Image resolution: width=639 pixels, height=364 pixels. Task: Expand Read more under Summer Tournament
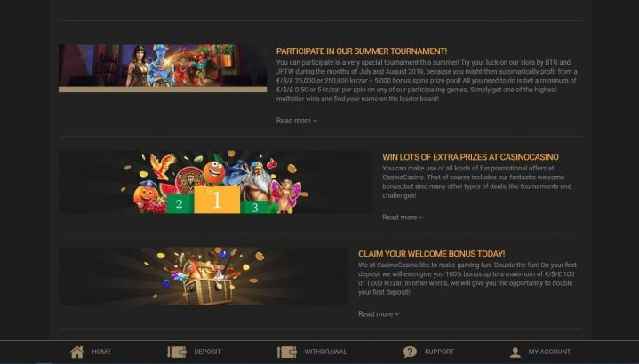coord(296,121)
